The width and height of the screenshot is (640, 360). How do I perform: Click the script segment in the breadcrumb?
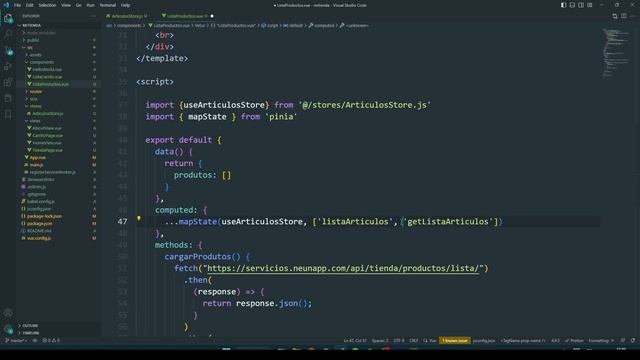click(x=270, y=25)
